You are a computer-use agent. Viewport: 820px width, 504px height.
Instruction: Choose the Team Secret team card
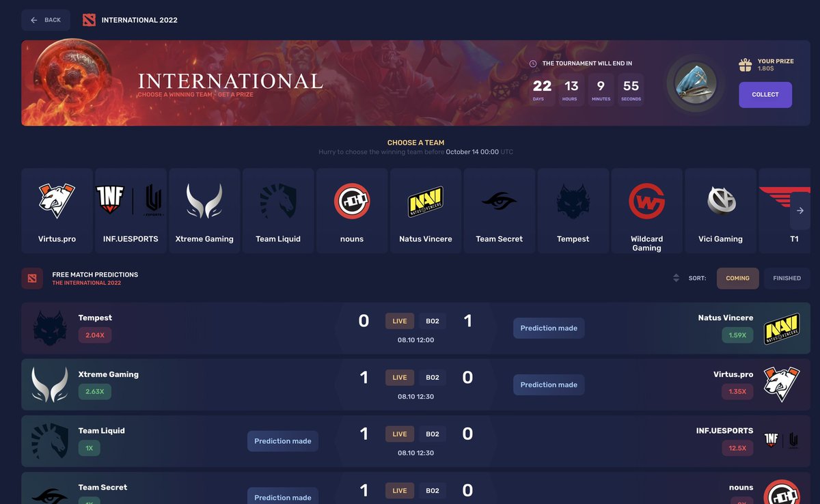click(500, 211)
